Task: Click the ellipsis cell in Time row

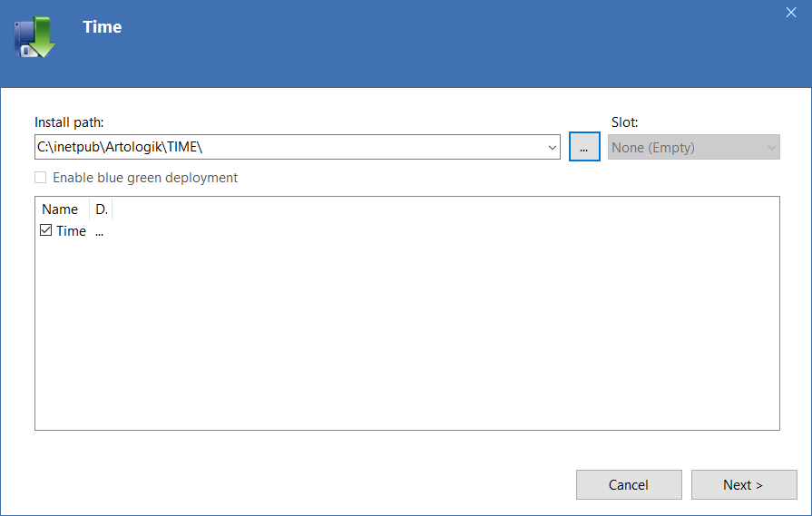Action: 100,231
